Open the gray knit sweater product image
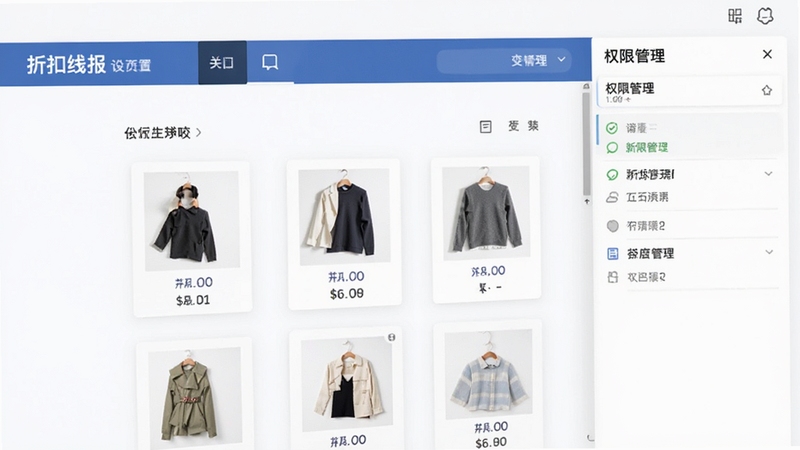This screenshot has width=800, height=450. pyautogui.click(x=486, y=212)
